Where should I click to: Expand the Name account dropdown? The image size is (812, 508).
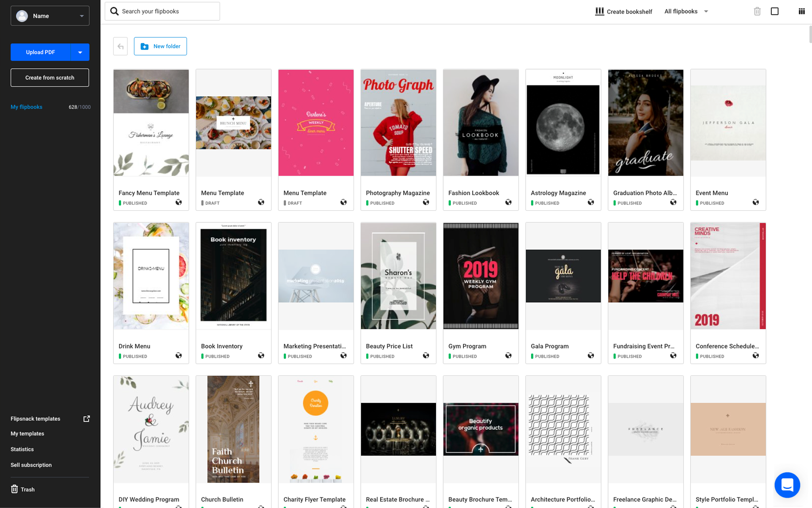pyautogui.click(x=50, y=16)
